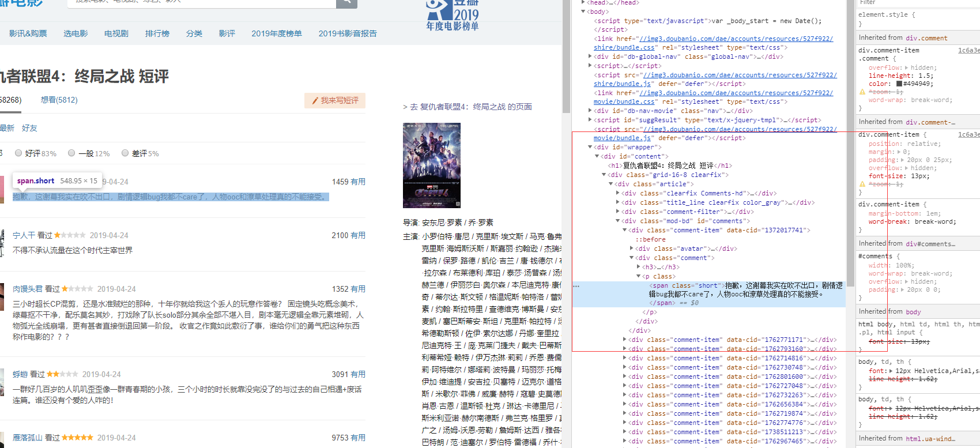Click 蜉蝣's two-star rating
Image resolution: width=980 pixels, height=448 pixels.
click(62, 374)
